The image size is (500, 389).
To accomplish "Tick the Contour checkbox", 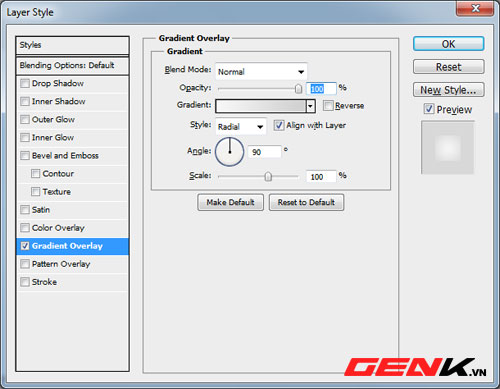I will pos(35,174).
